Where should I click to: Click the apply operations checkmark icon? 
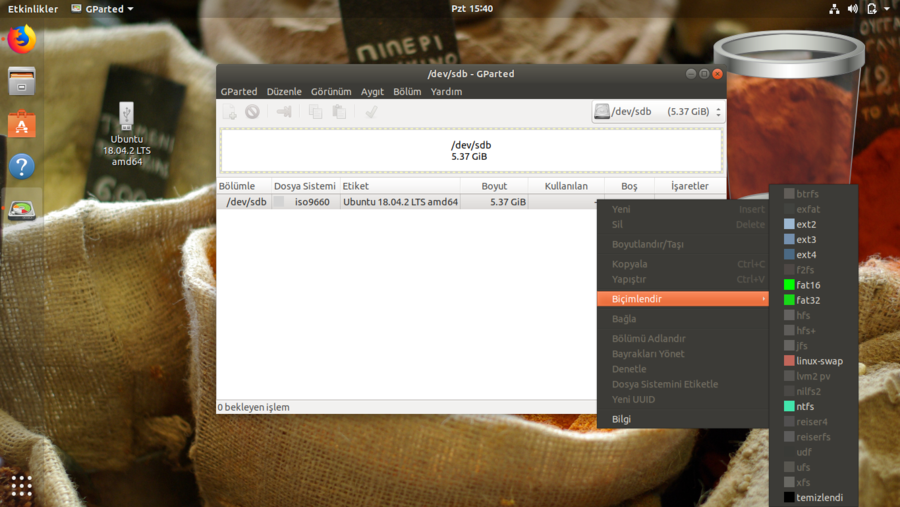coord(371,112)
